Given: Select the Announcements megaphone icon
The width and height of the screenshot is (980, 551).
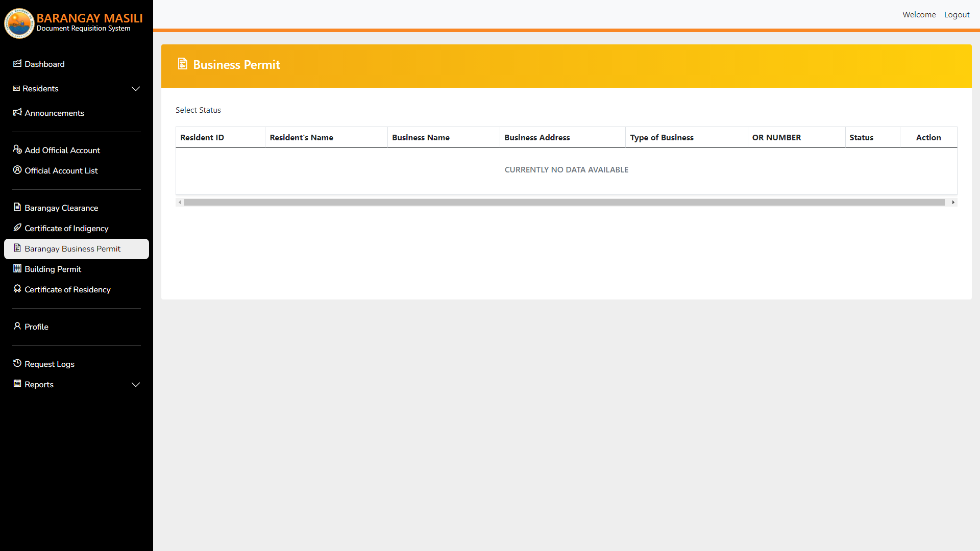Looking at the screenshot, I should point(17,113).
